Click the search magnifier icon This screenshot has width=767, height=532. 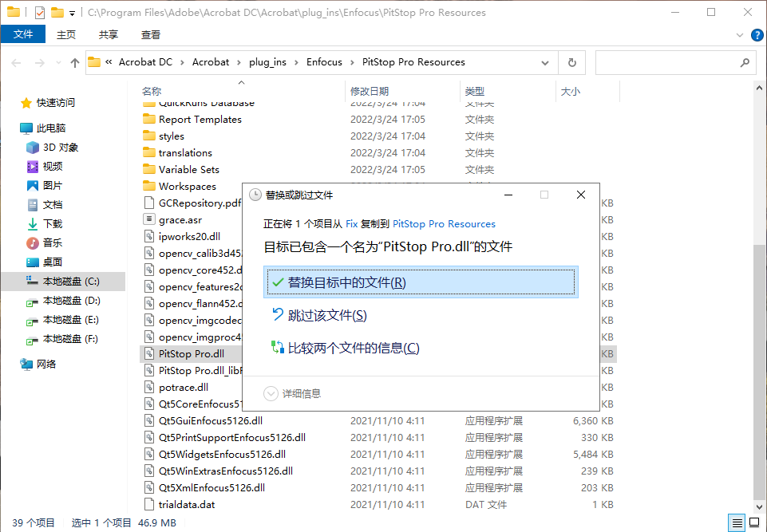tap(745, 62)
